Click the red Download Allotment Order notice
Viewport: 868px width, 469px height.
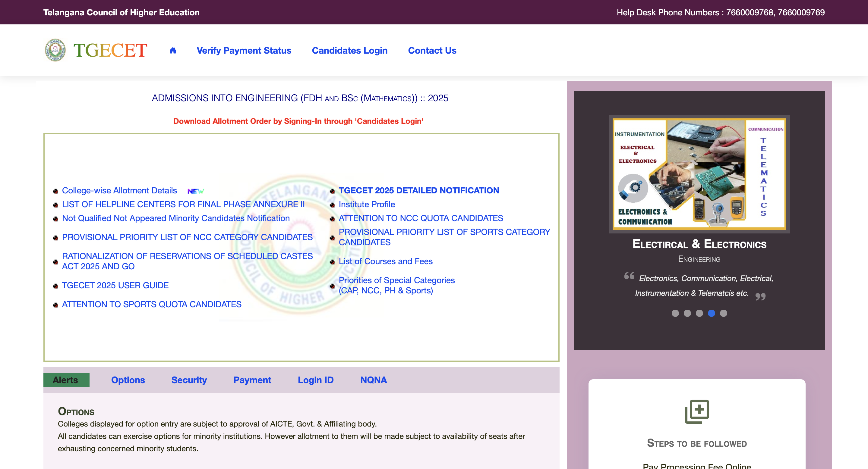coord(298,121)
